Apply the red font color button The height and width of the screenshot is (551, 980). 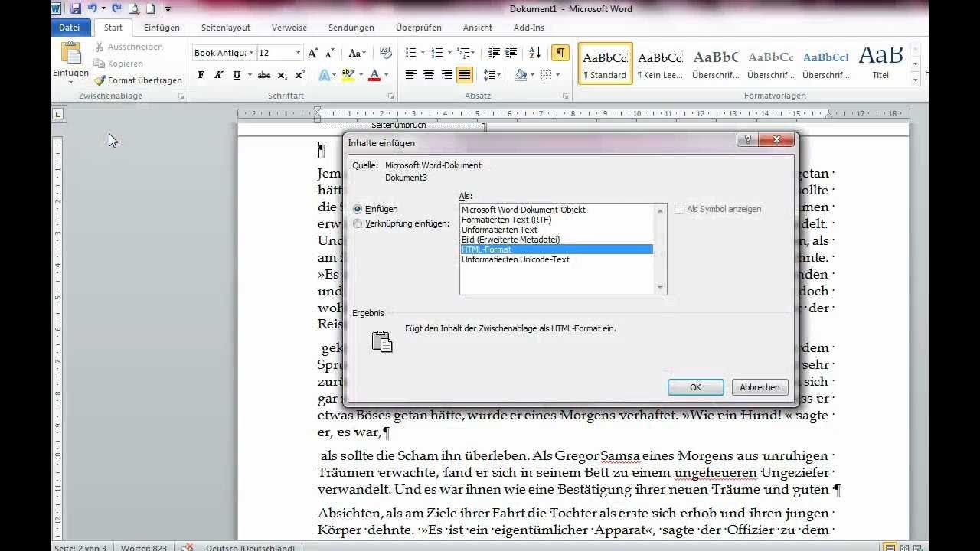(x=374, y=75)
